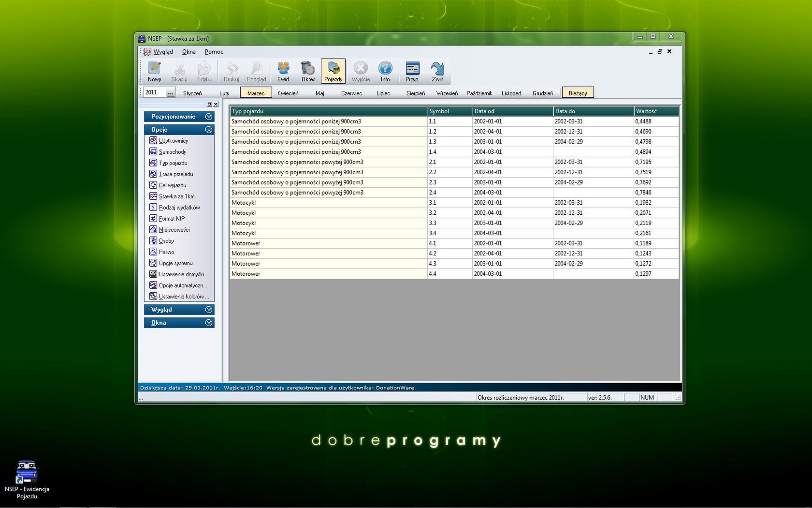Open the Info help icon

[x=385, y=71]
